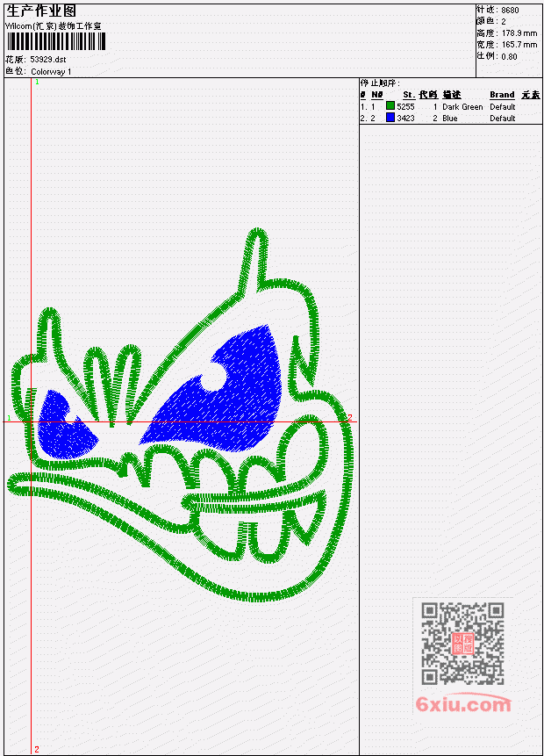Click the stitch count value '8680'
The width and height of the screenshot is (544, 756).
[x=510, y=11]
